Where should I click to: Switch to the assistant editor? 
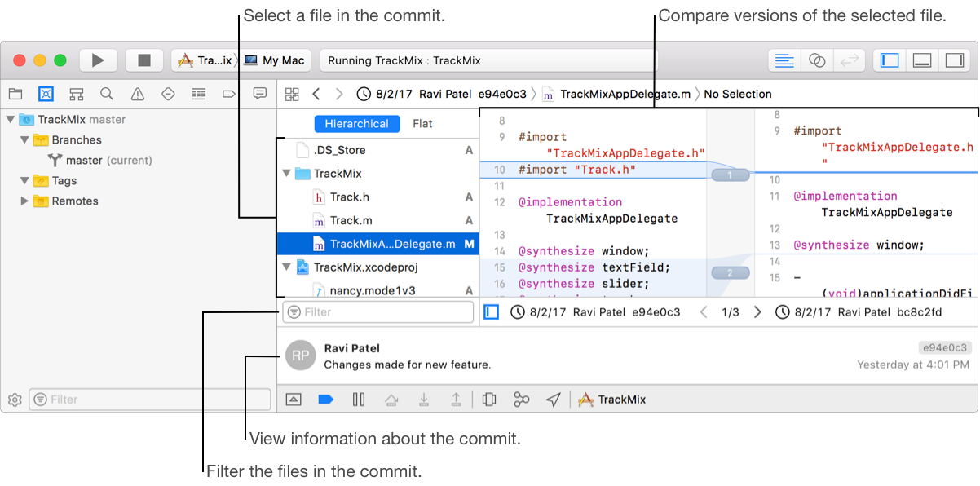(817, 60)
